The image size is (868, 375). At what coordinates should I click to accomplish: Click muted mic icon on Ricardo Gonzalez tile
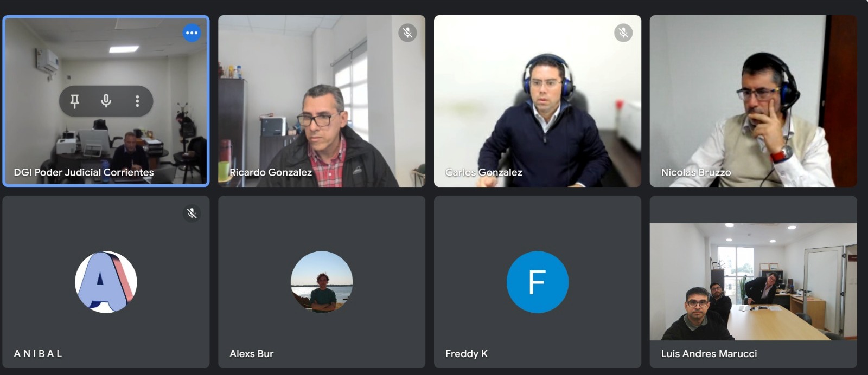tap(407, 33)
